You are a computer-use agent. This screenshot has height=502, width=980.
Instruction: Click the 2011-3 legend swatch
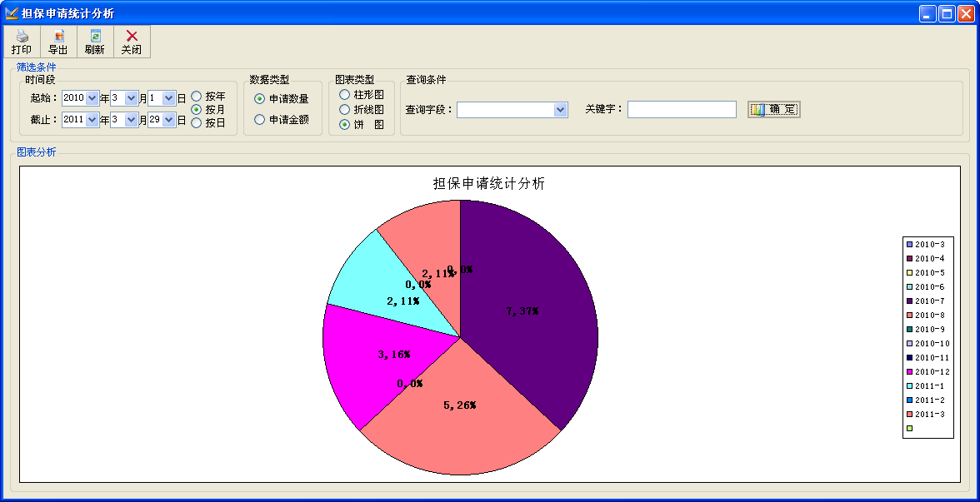pyautogui.click(x=909, y=414)
